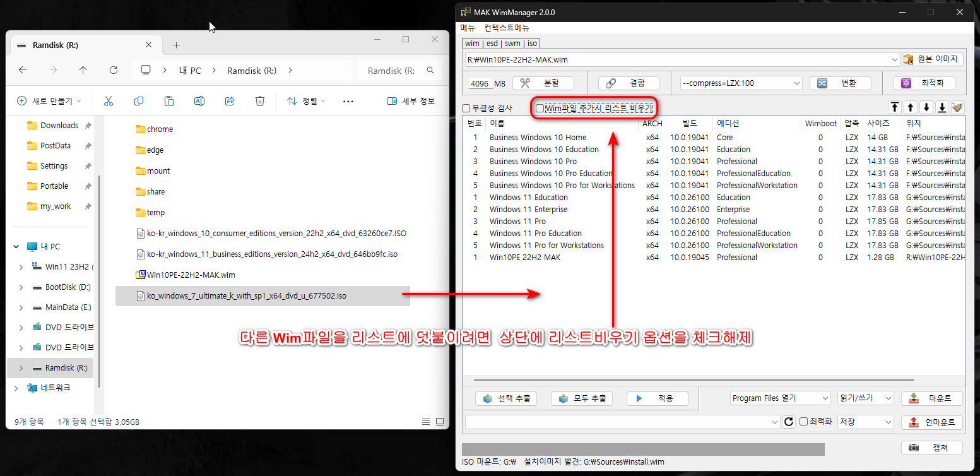Select the Win10PE 22H2 MAK row

[714, 258]
